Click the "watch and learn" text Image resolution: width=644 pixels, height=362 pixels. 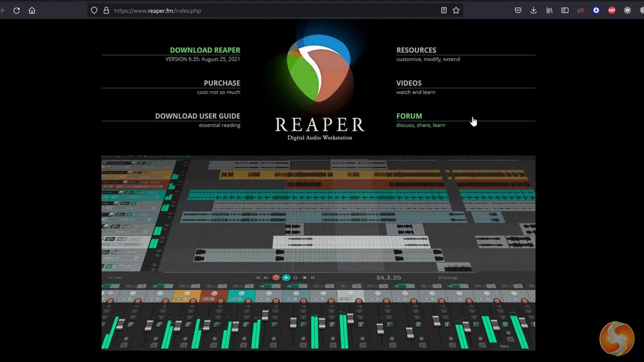(x=416, y=92)
